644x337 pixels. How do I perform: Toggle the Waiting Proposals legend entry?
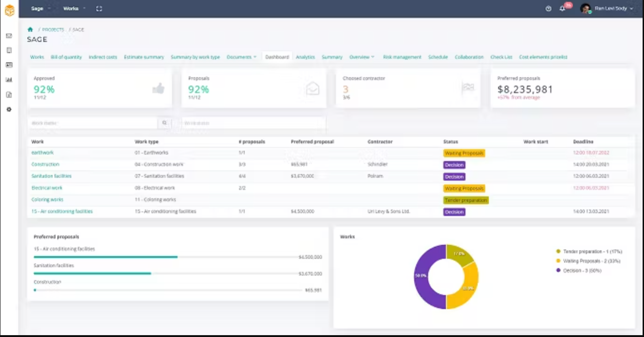pos(588,261)
